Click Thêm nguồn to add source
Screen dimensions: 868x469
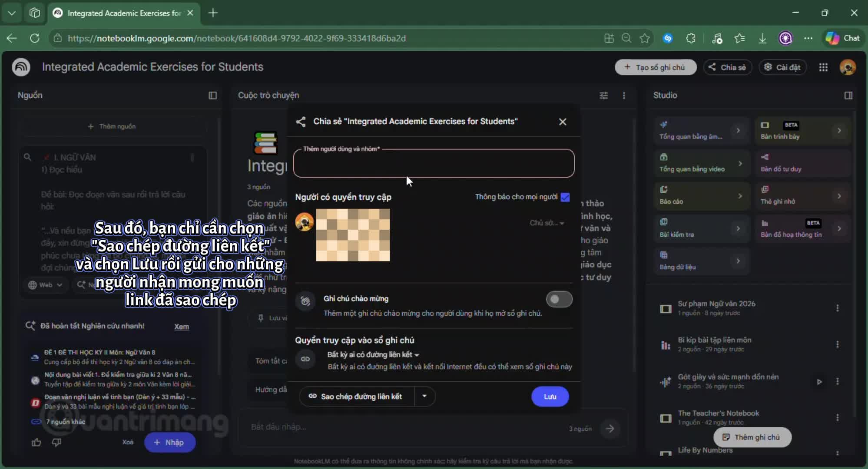(112, 126)
